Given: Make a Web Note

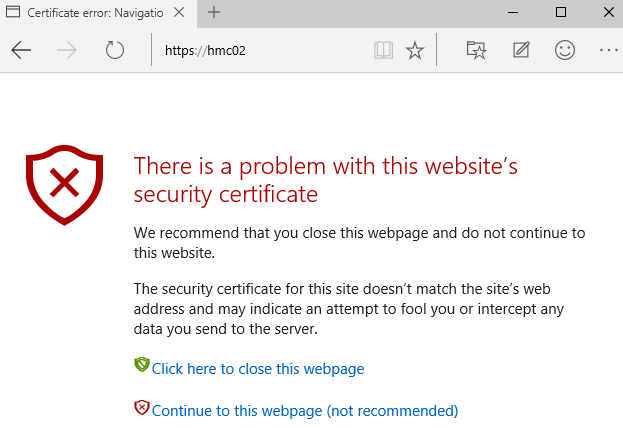Looking at the screenshot, I should (x=520, y=50).
